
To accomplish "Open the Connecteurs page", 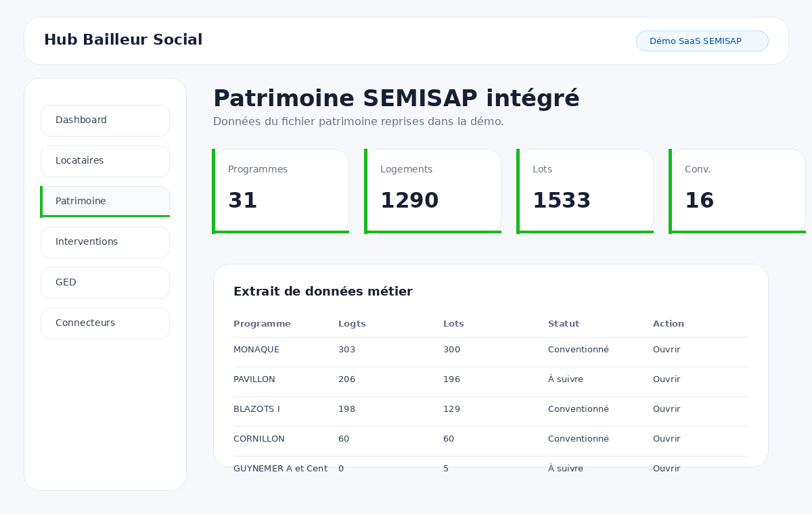I will coord(105,323).
